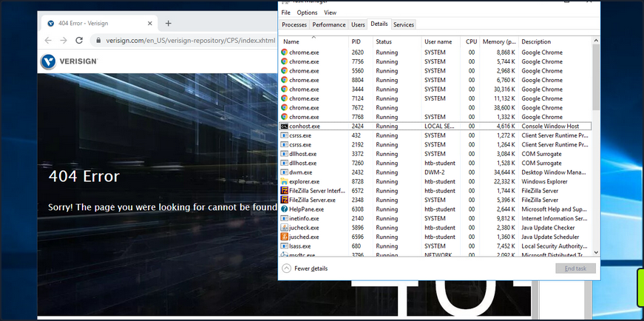644x321 pixels.
Task: Click the conhost.exe console icon
Action: point(284,126)
